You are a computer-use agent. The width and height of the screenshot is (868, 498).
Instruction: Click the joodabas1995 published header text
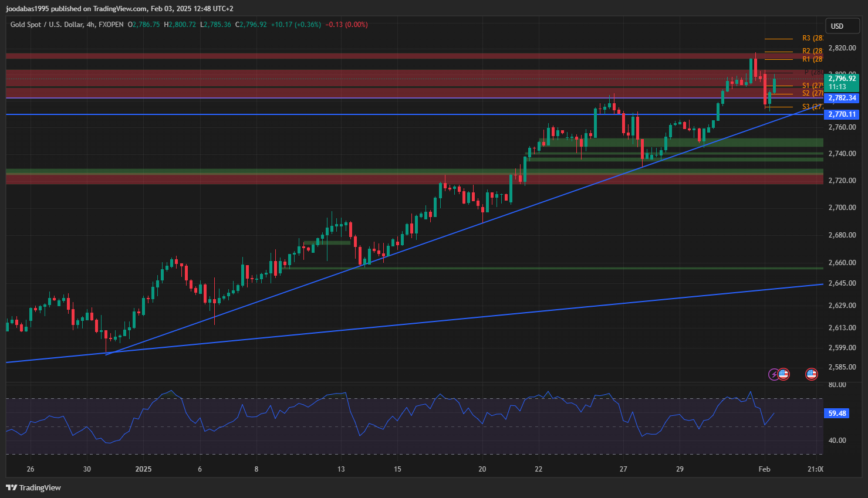[x=120, y=9]
